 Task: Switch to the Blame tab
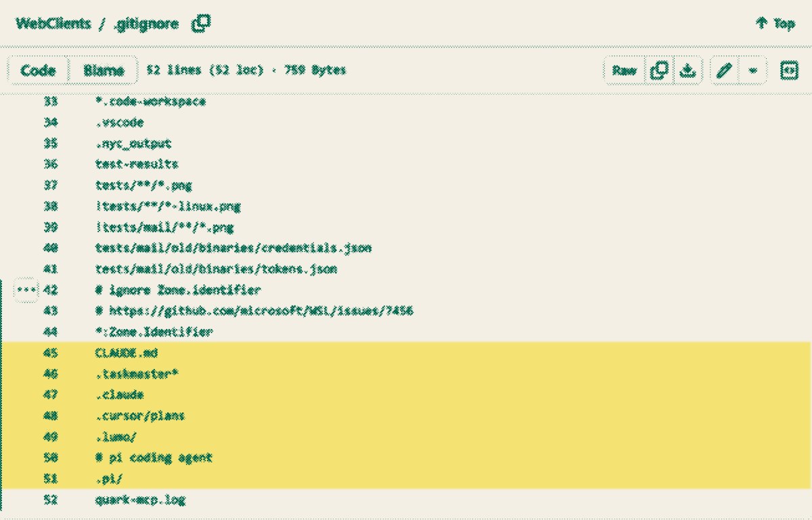(x=104, y=70)
